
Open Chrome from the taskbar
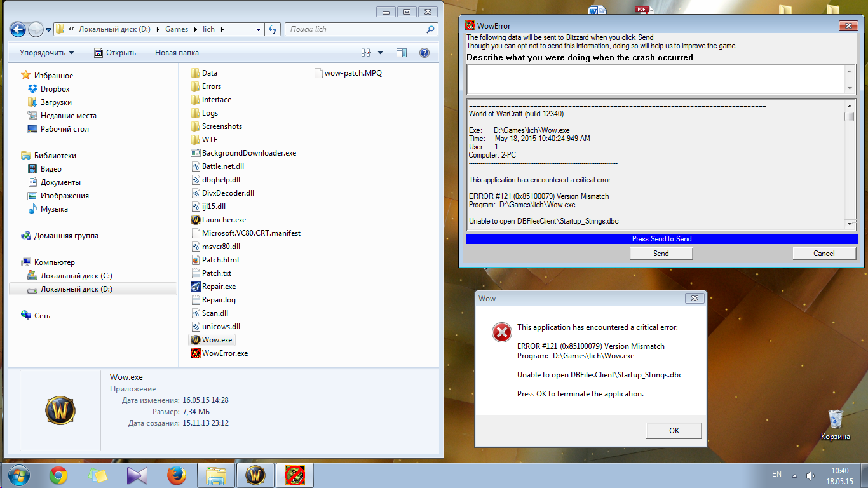pyautogui.click(x=58, y=475)
